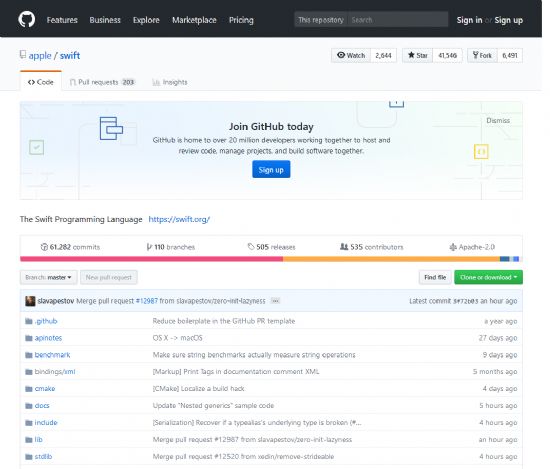Click the repository Search input field

pos(398,20)
